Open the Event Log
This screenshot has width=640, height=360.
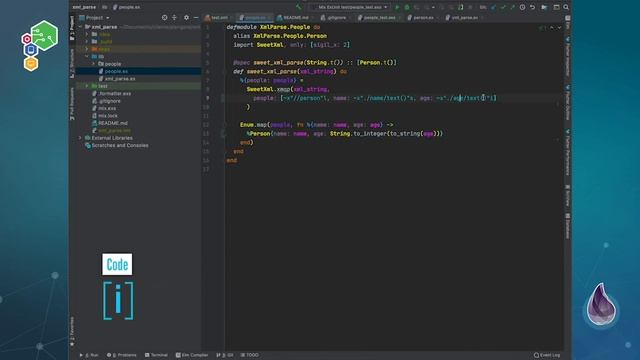547,355
